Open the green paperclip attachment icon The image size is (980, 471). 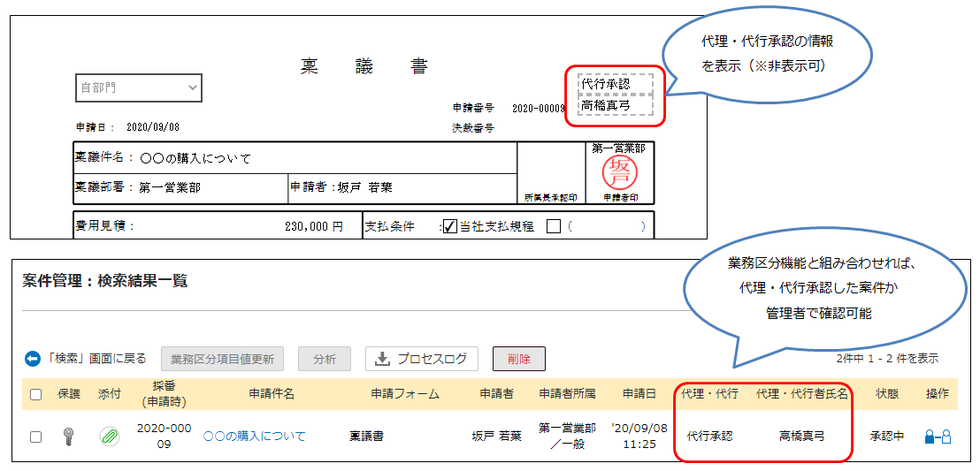click(x=109, y=436)
